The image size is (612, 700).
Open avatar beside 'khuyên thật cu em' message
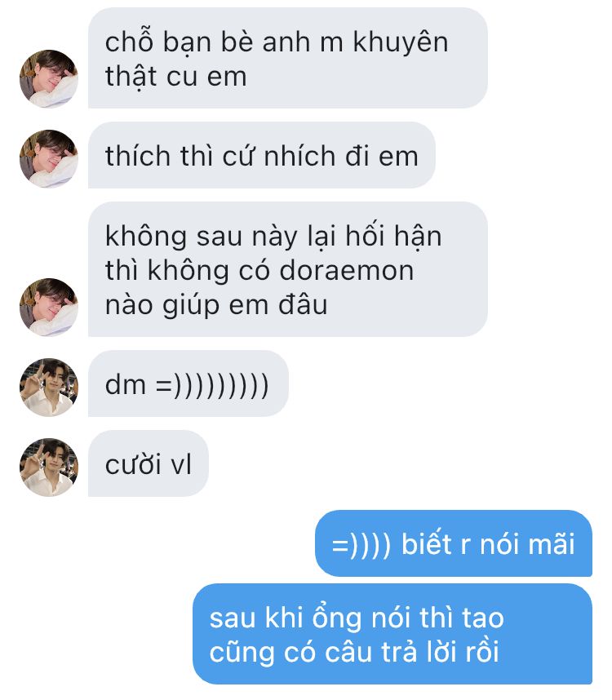point(49,79)
